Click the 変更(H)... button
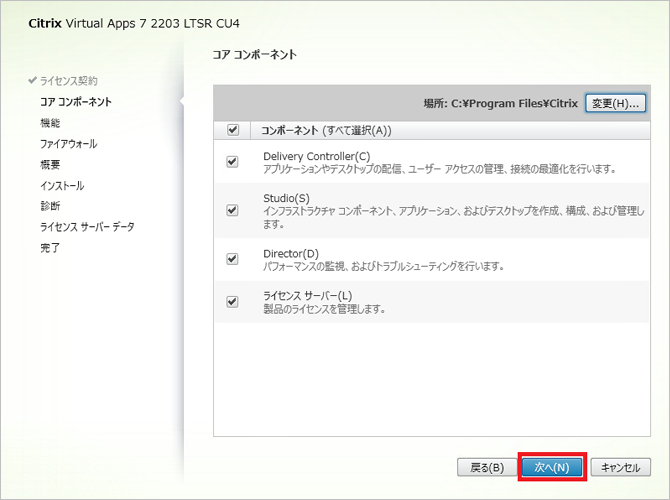This screenshot has height=500, width=670. point(615,103)
